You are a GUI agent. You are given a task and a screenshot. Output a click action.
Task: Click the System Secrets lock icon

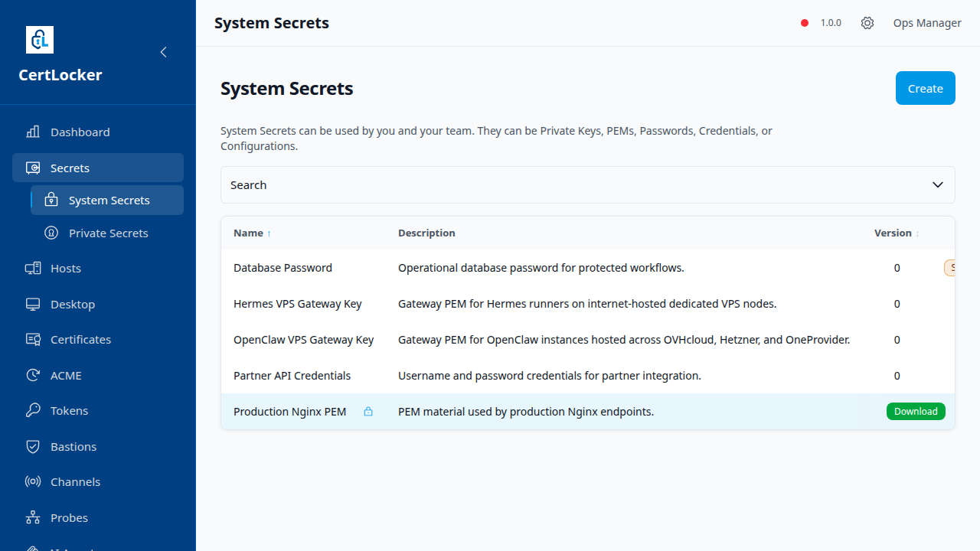coord(51,200)
